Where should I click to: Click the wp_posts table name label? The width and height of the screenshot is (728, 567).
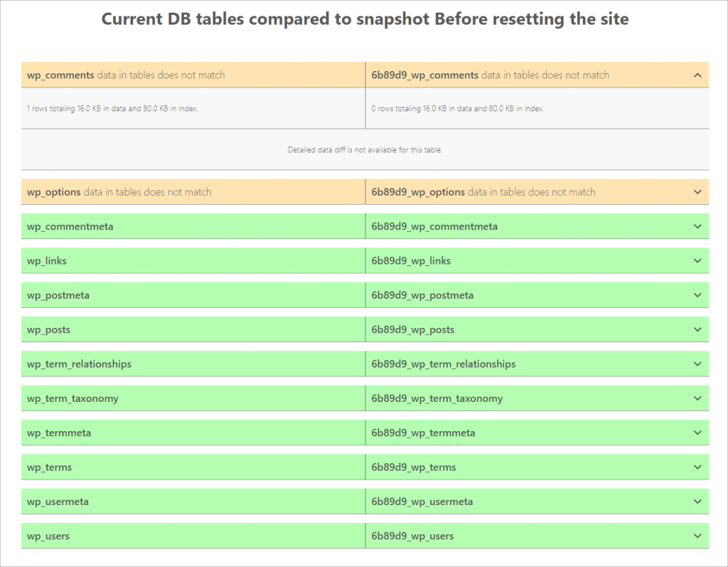(47, 329)
